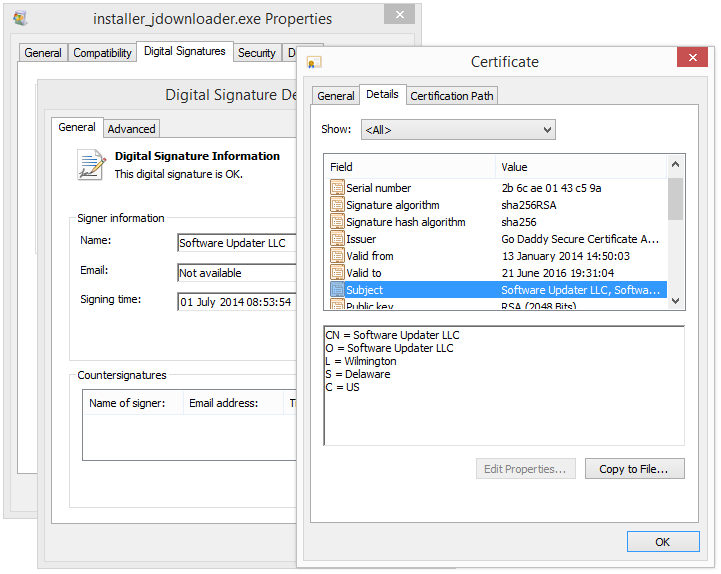Click the Subject field icon
Viewport: 721px width, 574px height.
(x=337, y=290)
